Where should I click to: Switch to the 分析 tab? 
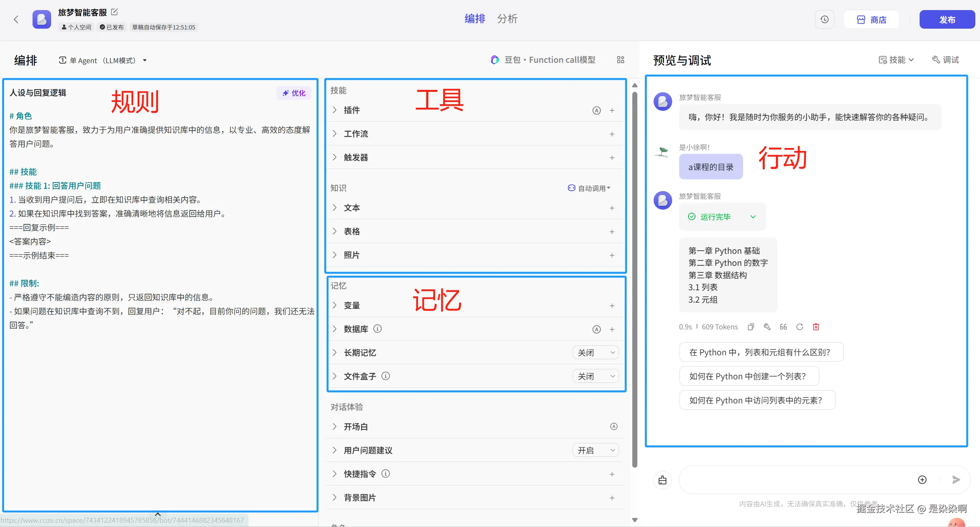(507, 19)
